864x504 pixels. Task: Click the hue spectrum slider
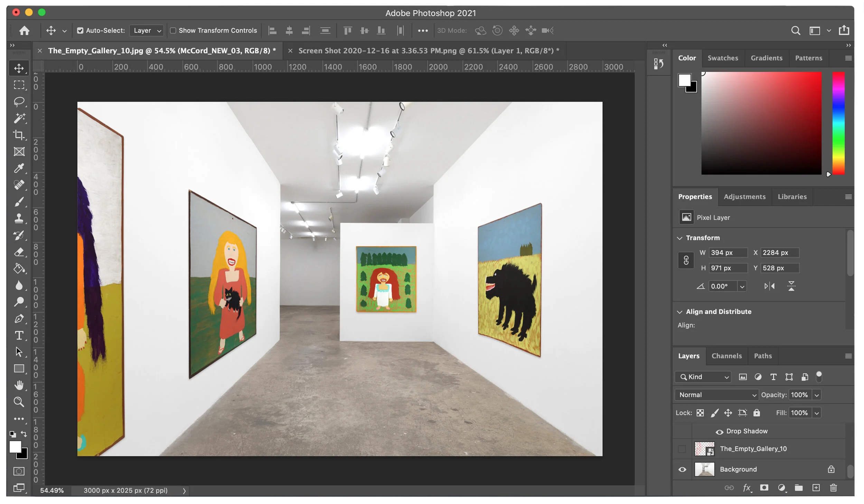[838, 123]
